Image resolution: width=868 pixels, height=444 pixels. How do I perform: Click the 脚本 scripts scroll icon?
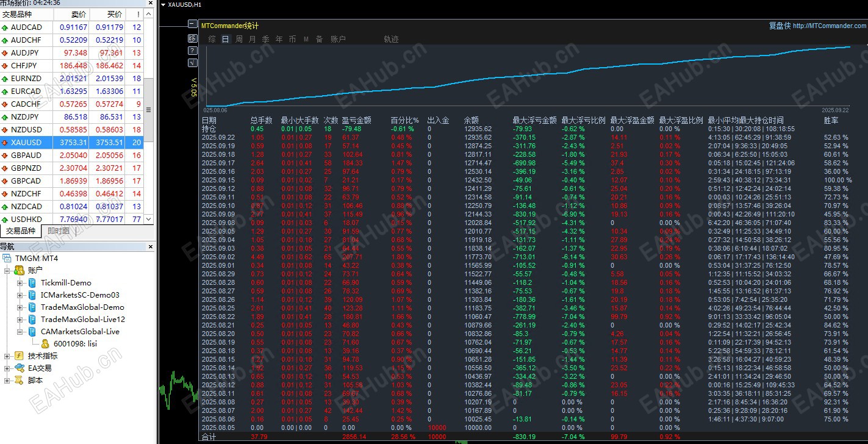pyautogui.click(x=19, y=380)
